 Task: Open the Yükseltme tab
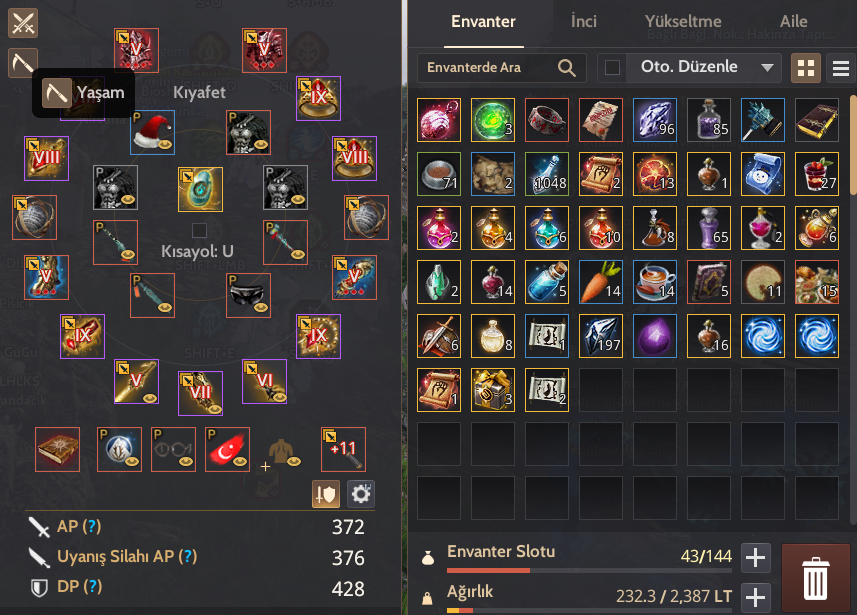point(683,21)
